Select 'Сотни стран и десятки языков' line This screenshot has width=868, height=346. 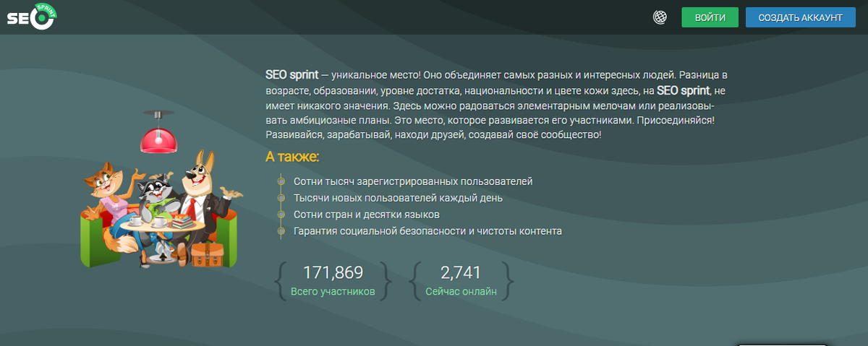[x=367, y=215]
